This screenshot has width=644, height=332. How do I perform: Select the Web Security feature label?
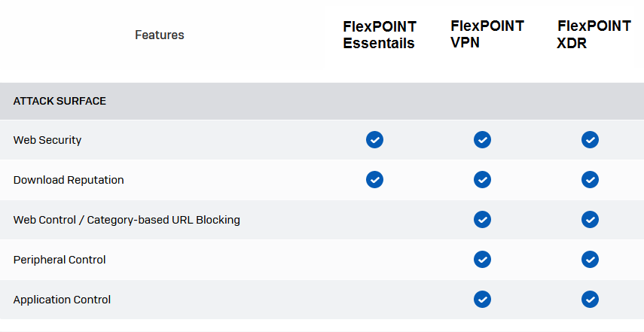[x=47, y=140]
